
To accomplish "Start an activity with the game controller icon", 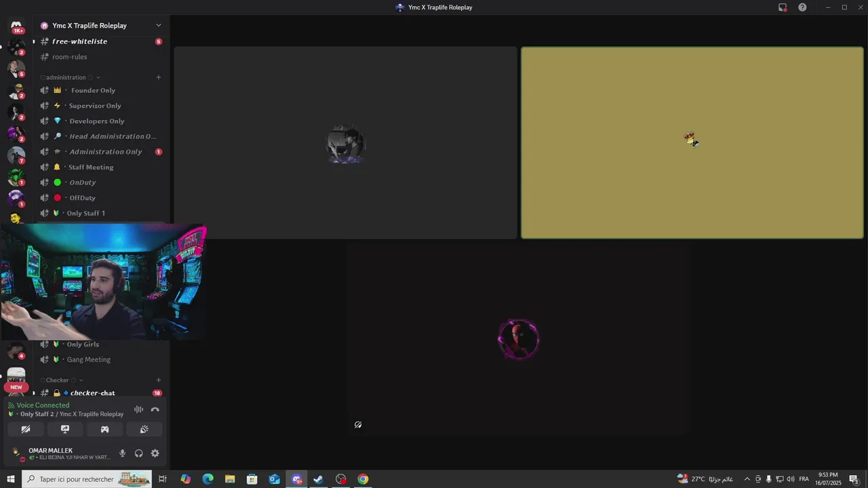I will [x=104, y=429].
